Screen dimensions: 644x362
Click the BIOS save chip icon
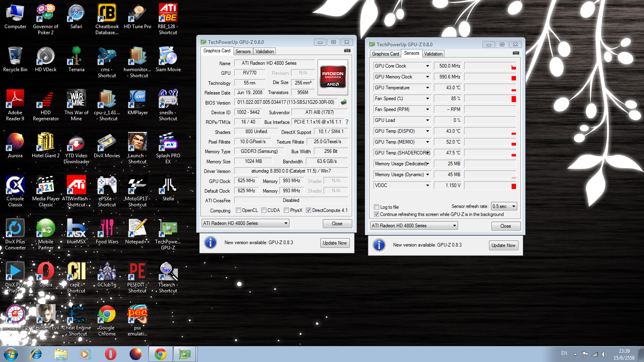coord(344,102)
